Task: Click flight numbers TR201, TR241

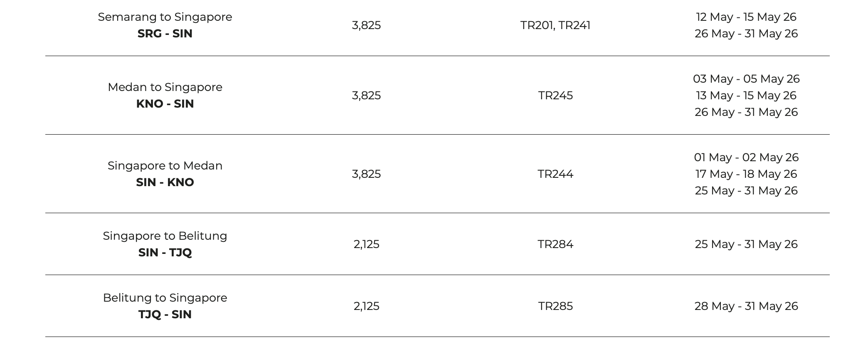Action: (555, 25)
